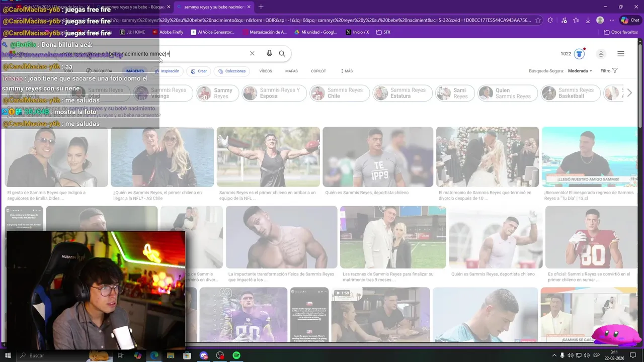The height and width of the screenshot is (362, 644).
Task: Open Copilot Chat button in toolbar
Action: click(x=630, y=20)
